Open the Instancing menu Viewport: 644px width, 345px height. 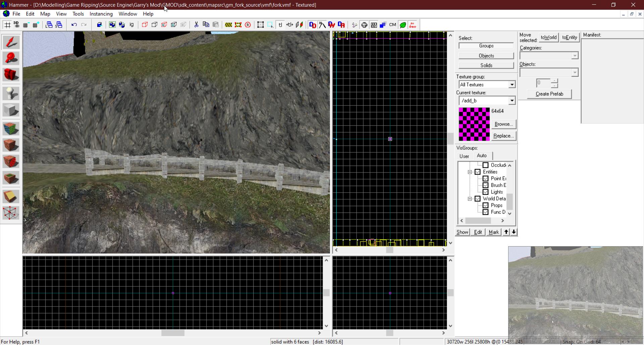[x=101, y=14]
